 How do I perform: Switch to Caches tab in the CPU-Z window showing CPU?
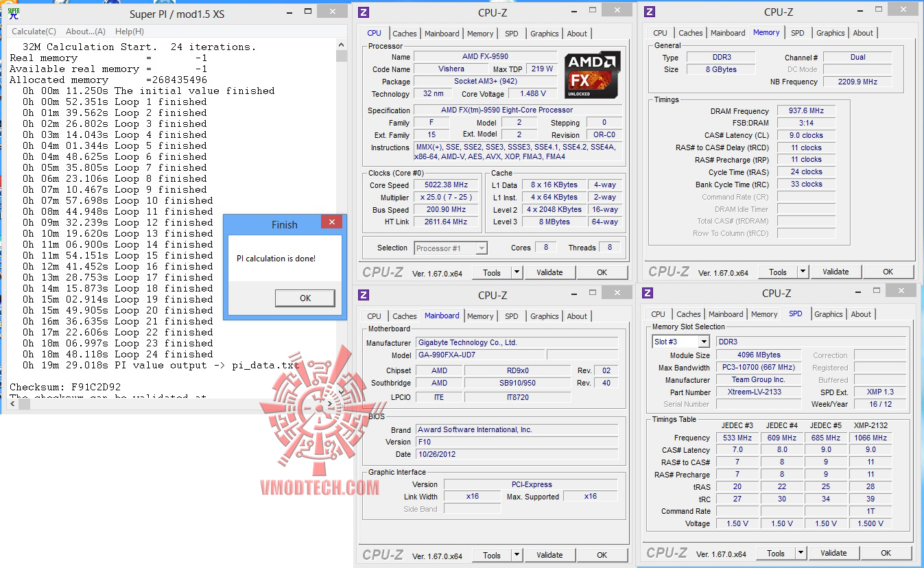[405, 34]
